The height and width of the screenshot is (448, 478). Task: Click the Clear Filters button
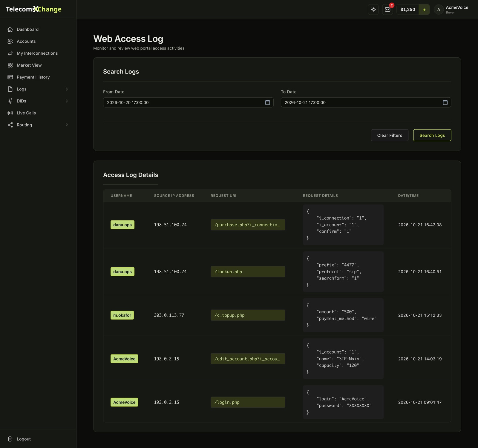point(390,135)
